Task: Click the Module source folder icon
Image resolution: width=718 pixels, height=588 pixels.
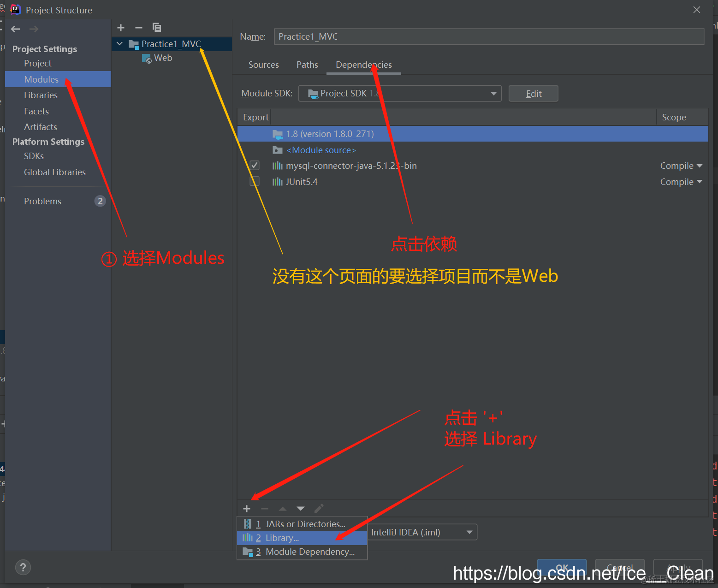Action: (x=277, y=150)
